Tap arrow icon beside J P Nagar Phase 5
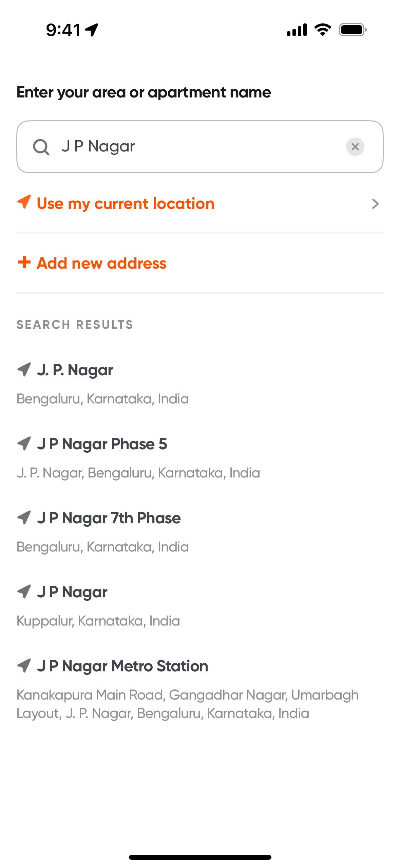Viewport: 400px width, 868px height. coord(24,444)
